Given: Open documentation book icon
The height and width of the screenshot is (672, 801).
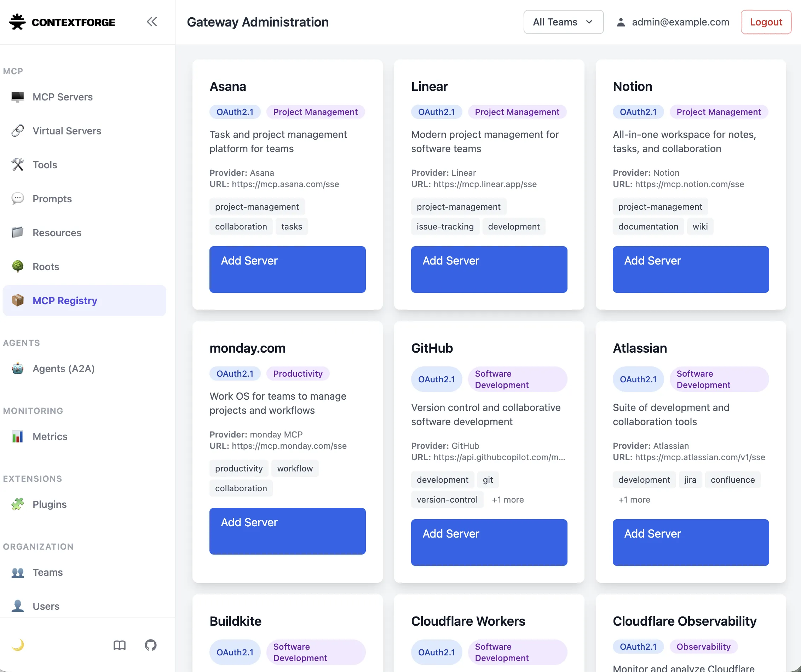Looking at the screenshot, I should click(x=119, y=645).
